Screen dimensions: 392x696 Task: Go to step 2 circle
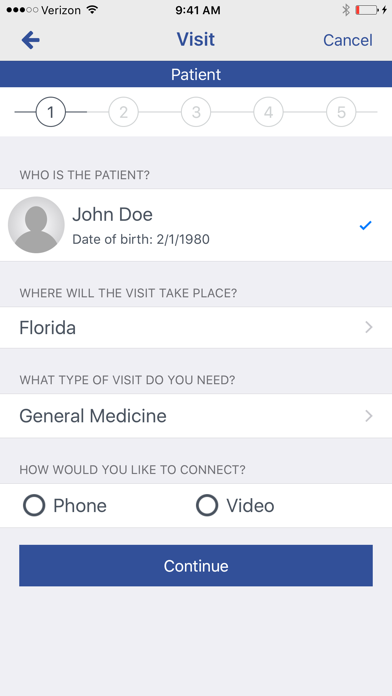tap(123, 112)
